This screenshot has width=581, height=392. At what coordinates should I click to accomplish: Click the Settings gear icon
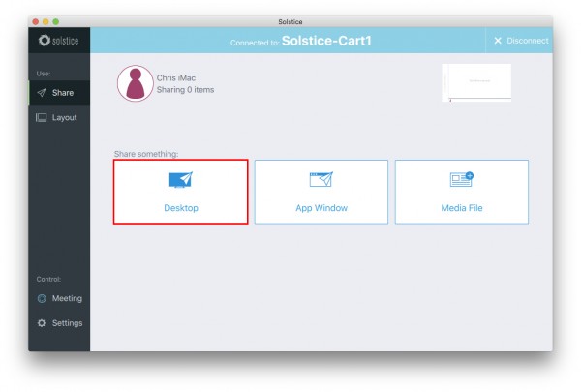[x=42, y=323]
